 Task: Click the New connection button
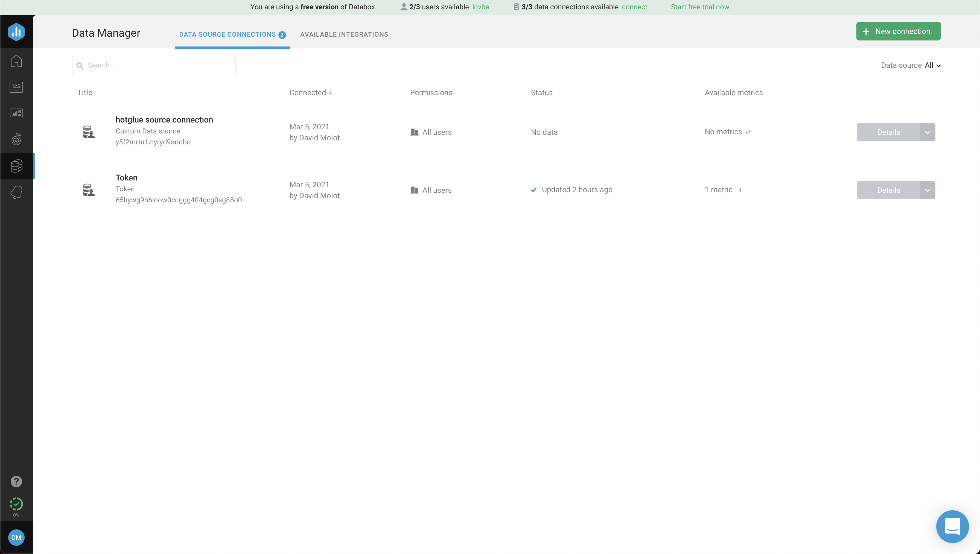coord(898,31)
